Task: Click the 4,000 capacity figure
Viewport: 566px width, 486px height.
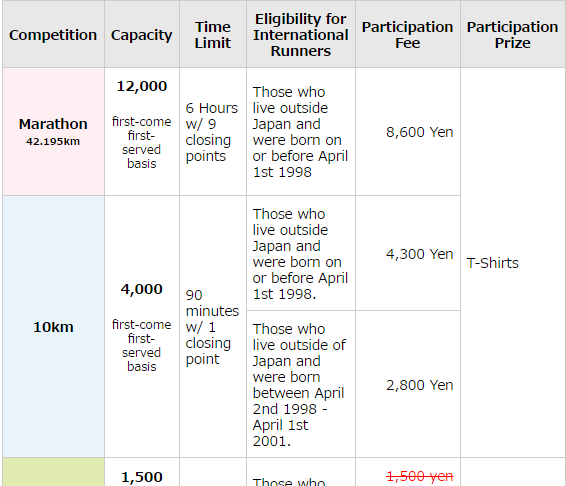Action: pyautogui.click(x=142, y=289)
